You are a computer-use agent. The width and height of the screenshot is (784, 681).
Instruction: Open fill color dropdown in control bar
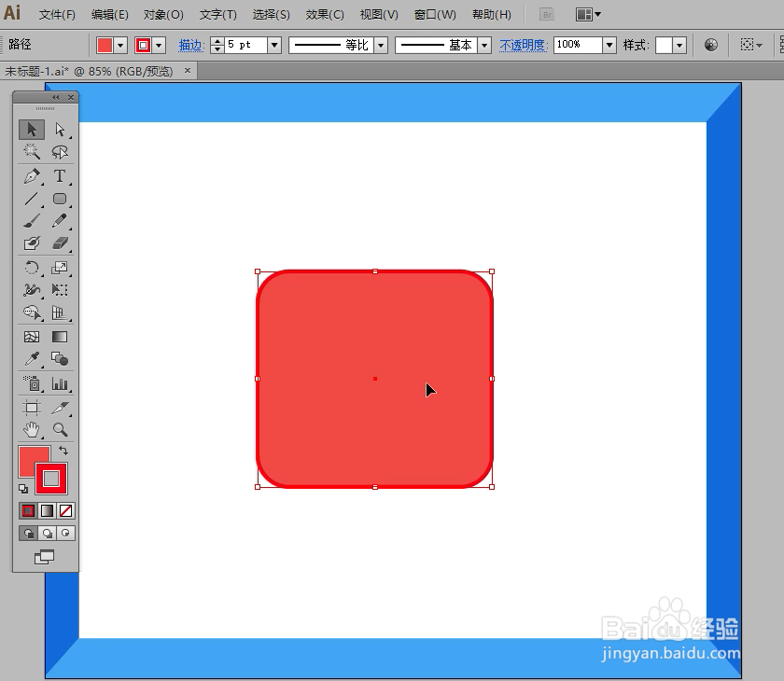pyautogui.click(x=120, y=46)
